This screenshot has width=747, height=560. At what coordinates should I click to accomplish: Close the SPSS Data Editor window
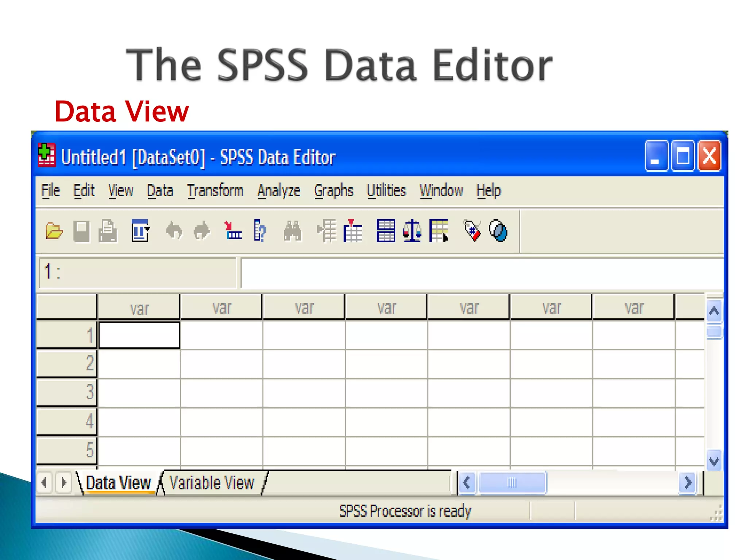pos(709,156)
